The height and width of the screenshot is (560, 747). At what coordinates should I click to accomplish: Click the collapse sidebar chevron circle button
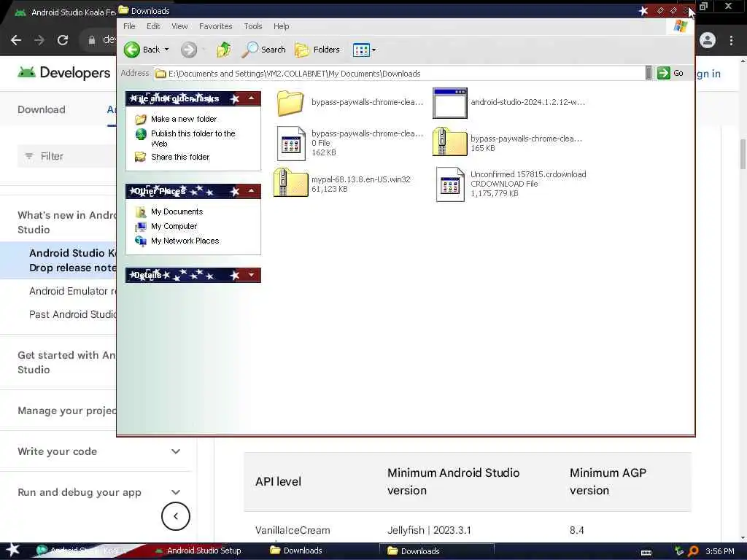point(176,516)
